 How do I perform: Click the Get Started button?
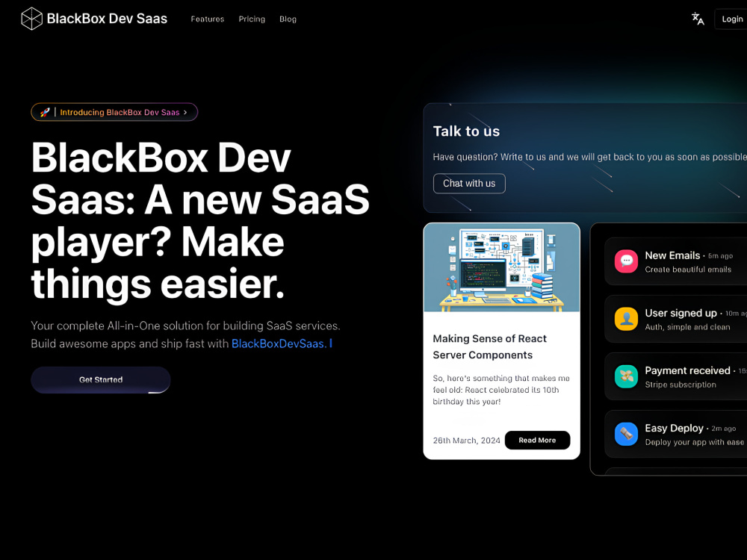[x=101, y=379]
